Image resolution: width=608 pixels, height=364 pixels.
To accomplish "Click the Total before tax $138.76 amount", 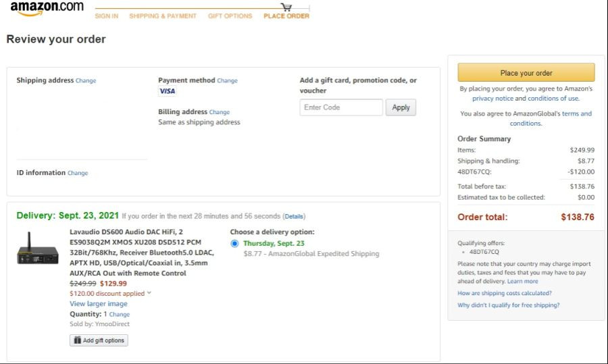I will point(582,186).
